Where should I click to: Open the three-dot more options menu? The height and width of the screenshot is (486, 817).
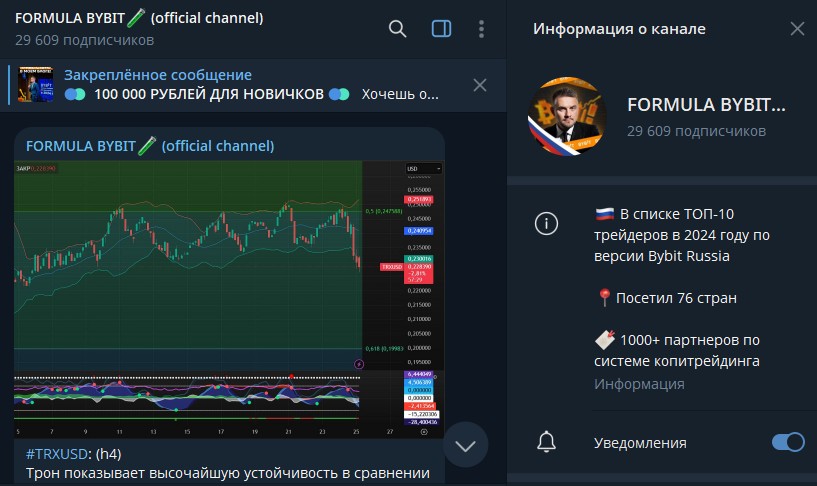(x=481, y=29)
